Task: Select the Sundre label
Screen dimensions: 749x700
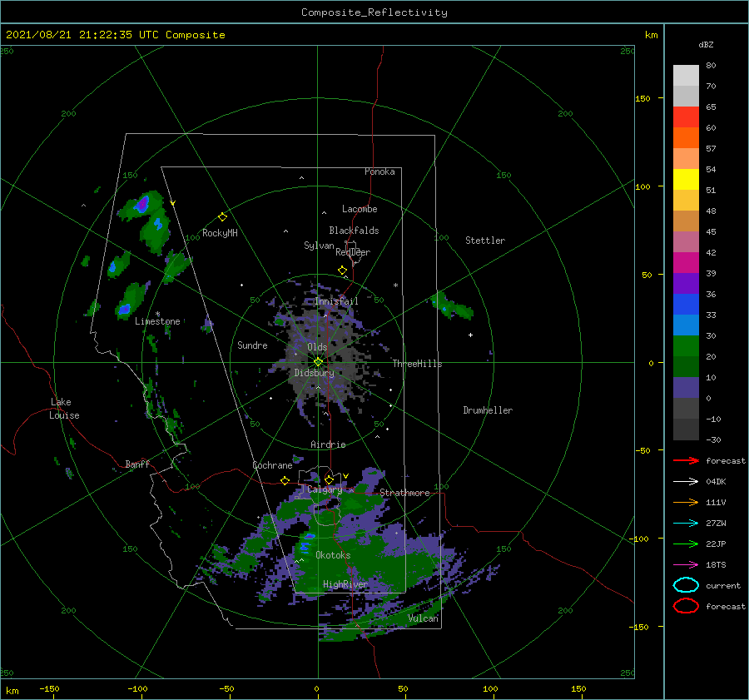Action: 252,345
